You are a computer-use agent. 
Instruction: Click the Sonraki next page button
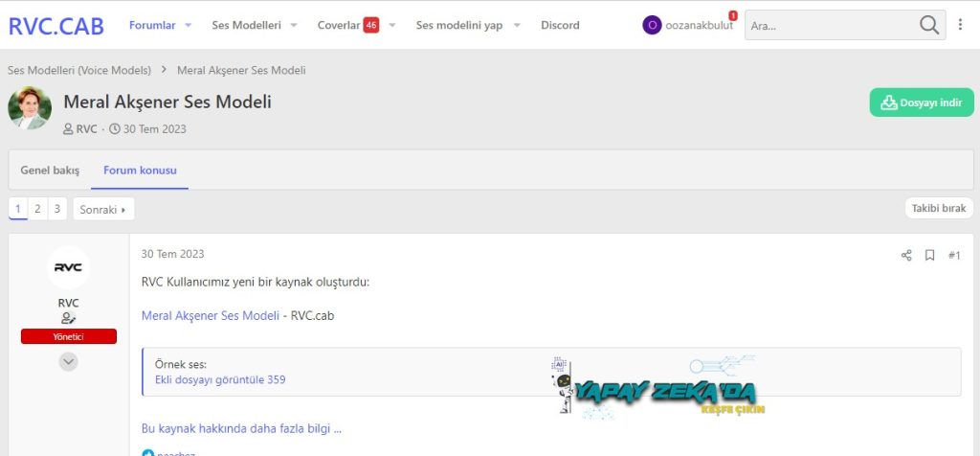click(x=103, y=210)
